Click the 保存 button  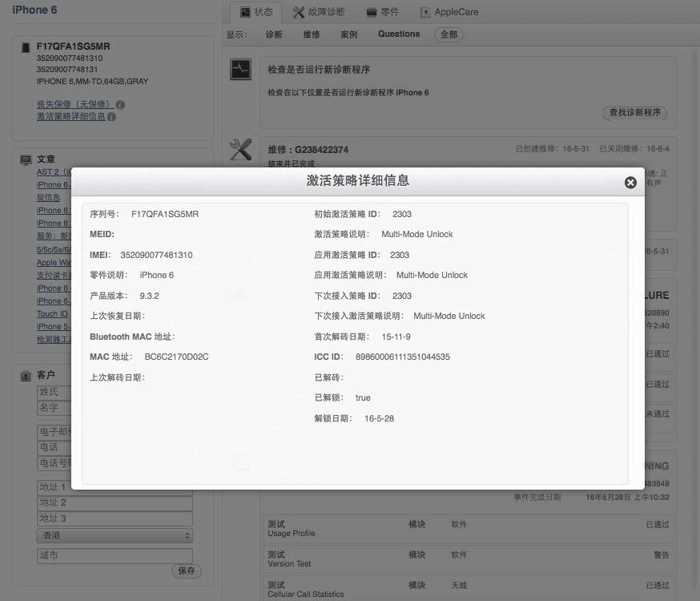[187, 571]
